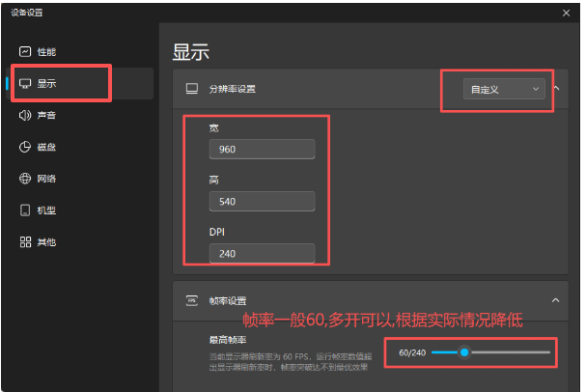Screen dimensions: 586x392
Task: Open the 自定义 resolution dropdown
Action: click(x=505, y=89)
